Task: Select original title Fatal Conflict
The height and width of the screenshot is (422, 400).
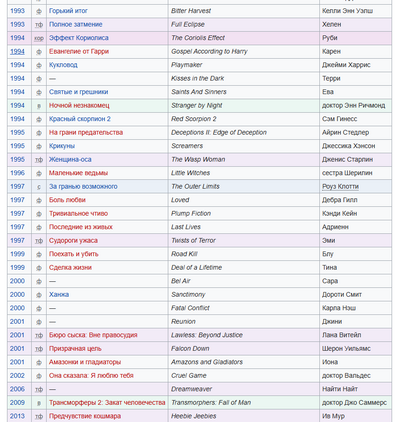Action: (190, 308)
